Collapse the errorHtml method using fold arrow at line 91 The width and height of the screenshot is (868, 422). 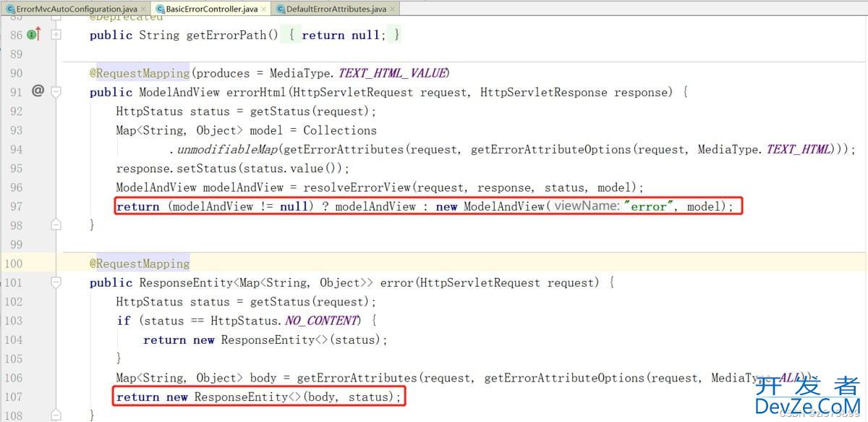(x=56, y=91)
